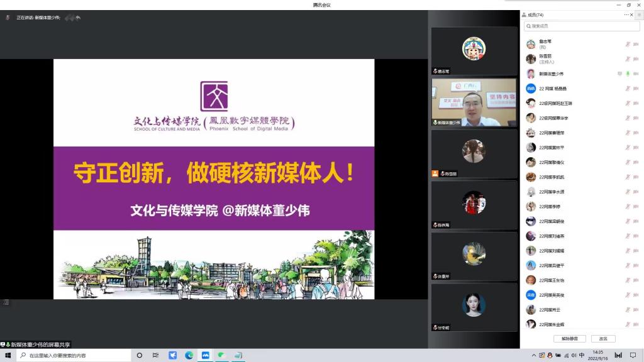Click the camera icon for 22网媒朱金辉
Viewport: 644px width, 362px height.
tap(636, 325)
